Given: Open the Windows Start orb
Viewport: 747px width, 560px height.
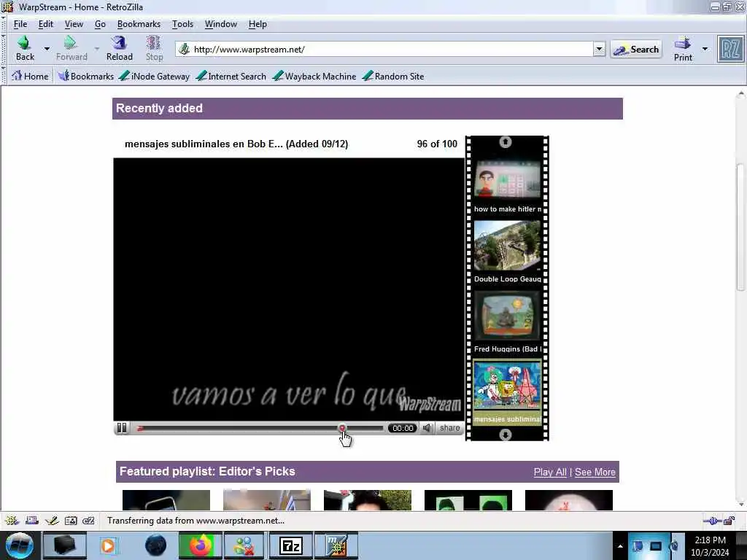Looking at the screenshot, I should [x=20, y=545].
